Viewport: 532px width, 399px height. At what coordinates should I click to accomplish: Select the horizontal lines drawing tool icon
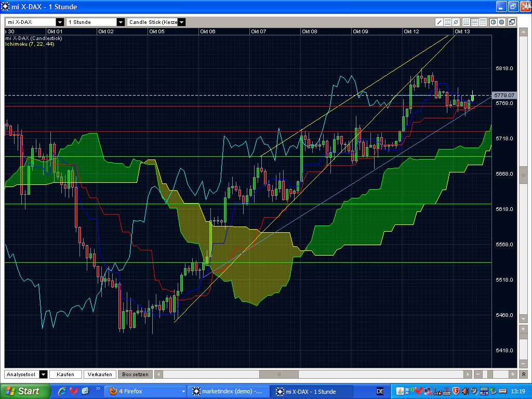pyautogui.click(x=447, y=22)
